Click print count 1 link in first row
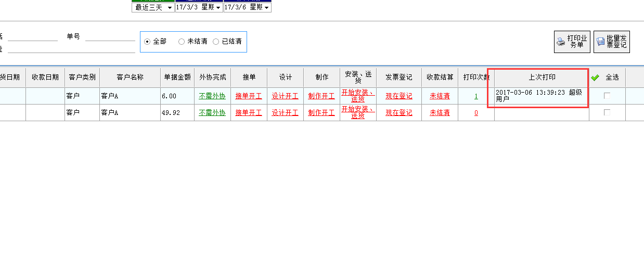Image resolution: width=644 pixels, height=259 pixels. (476, 96)
